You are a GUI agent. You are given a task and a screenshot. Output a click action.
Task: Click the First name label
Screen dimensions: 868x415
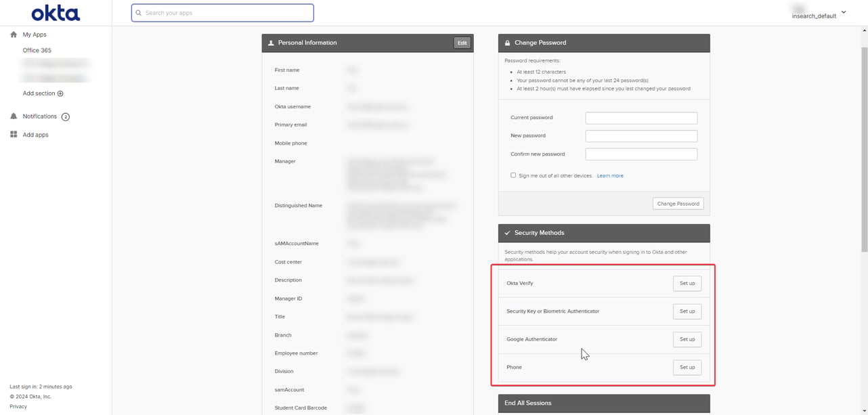(x=287, y=70)
